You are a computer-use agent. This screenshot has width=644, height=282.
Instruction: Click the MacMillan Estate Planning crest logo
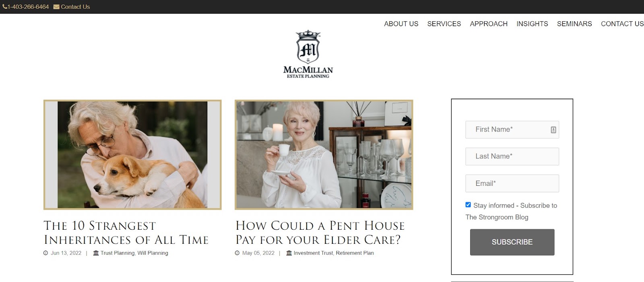[308, 54]
